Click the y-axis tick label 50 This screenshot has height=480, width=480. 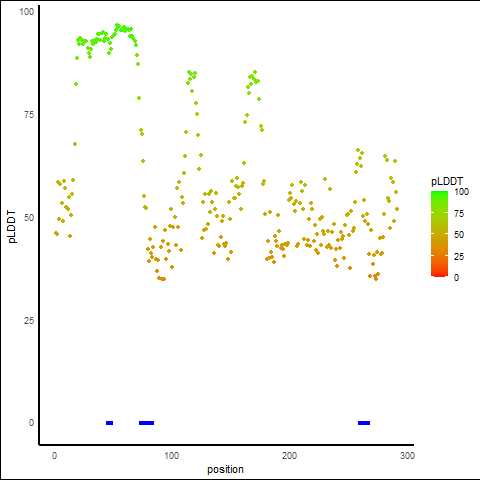29,218
